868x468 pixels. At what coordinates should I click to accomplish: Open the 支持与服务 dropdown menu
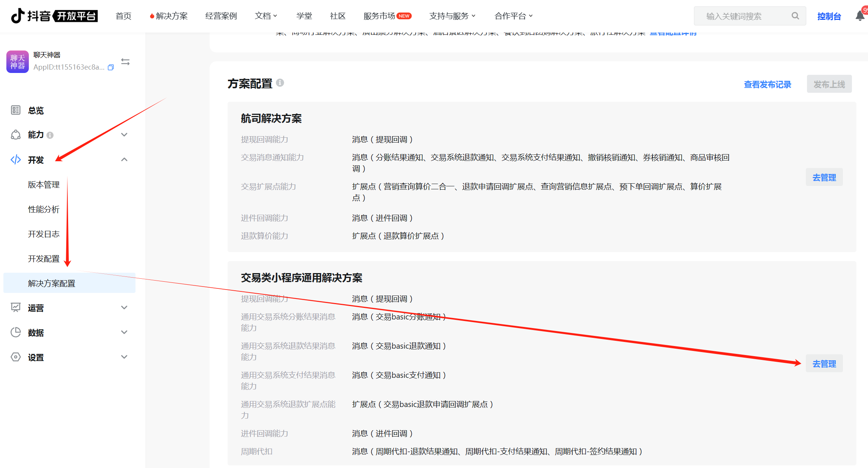tap(452, 16)
